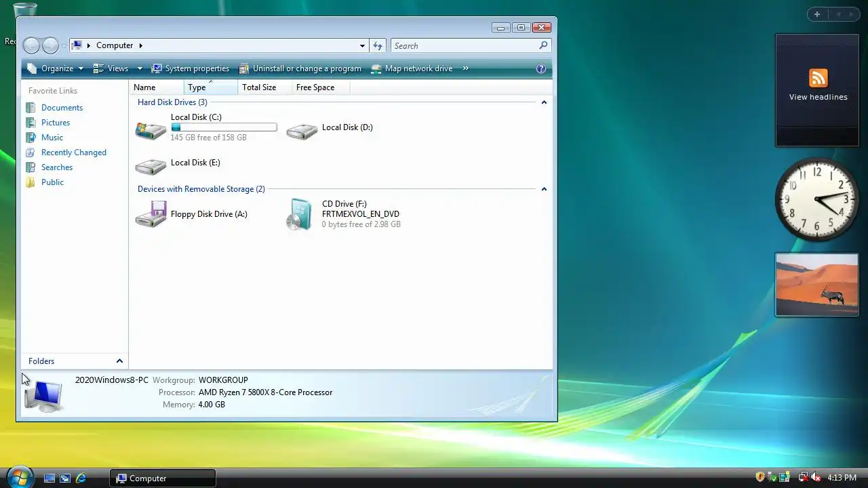868x488 pixels.
Task: Launch Internet Explorer from Quick Launch
Action: click(x=81, y=478)
